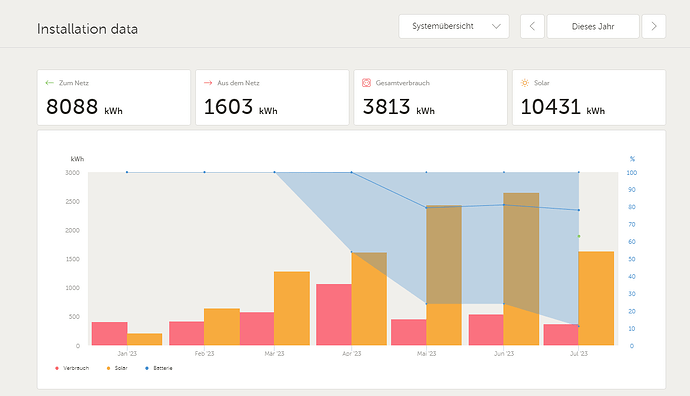Click the Mai '23 axis label

[426, 353]
